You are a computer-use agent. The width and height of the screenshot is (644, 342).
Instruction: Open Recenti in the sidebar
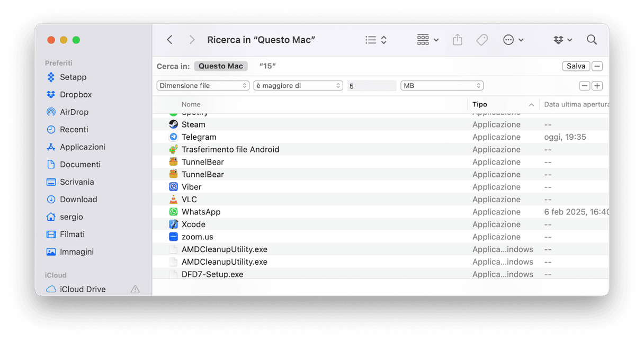click(x=74, y=130)
